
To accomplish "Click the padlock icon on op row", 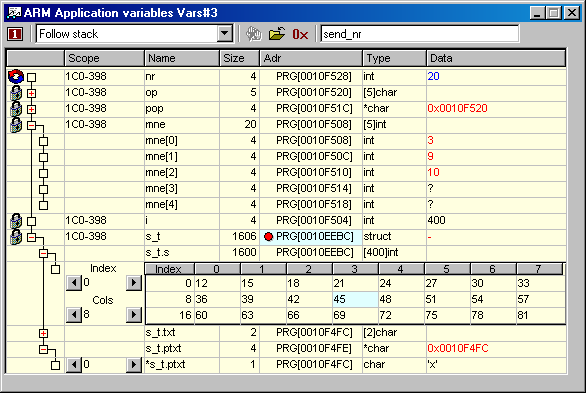I will point(16,93).
